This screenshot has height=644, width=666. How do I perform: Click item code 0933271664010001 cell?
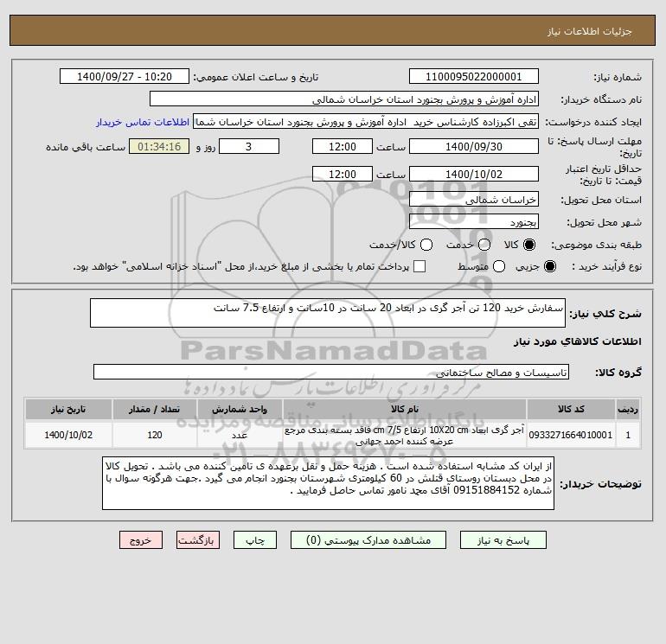click(x=571, y=435)
